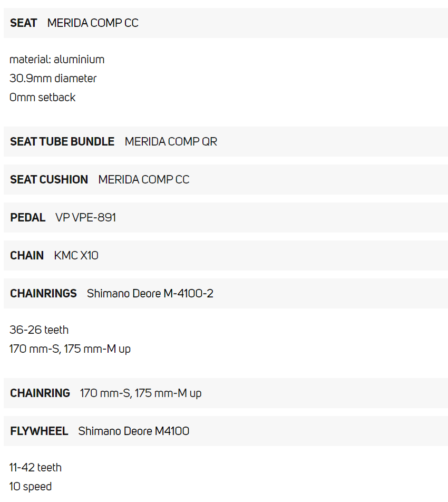Click the 'material: aluminium' text line
The image size is (448, 502).
[57, 60]
